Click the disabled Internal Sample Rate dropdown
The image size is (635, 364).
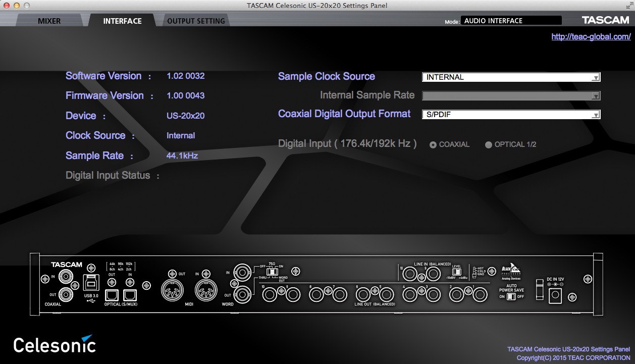[x=511, y=96]
